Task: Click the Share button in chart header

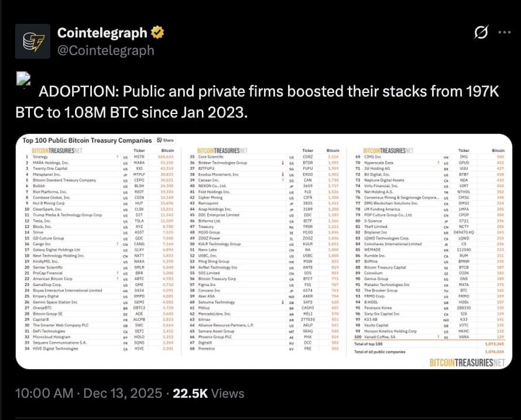Action: point(166,140)
